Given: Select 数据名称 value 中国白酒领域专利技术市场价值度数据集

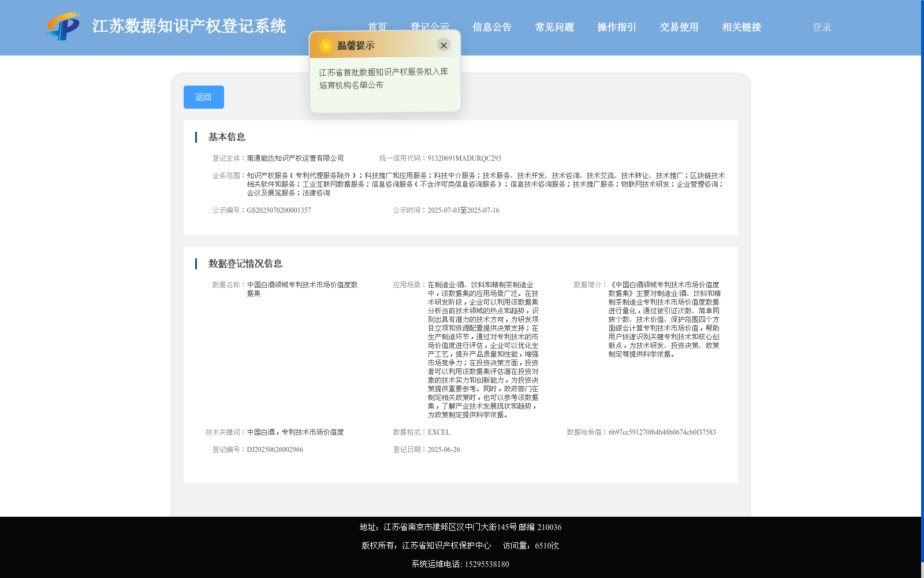Looking at the screenshot, I should tap(303, 289).
